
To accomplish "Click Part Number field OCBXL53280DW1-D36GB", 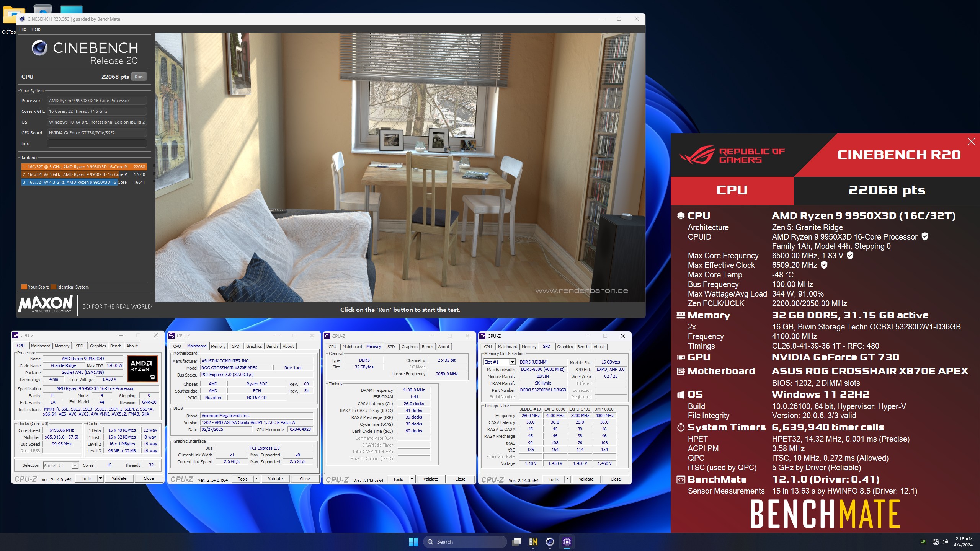I will pyautogui.click(x=542, y=390).
